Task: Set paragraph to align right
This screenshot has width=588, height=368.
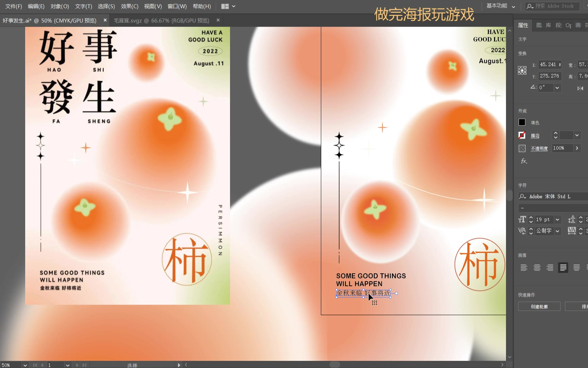Action: pyautogui.click(x=550, y=268)
